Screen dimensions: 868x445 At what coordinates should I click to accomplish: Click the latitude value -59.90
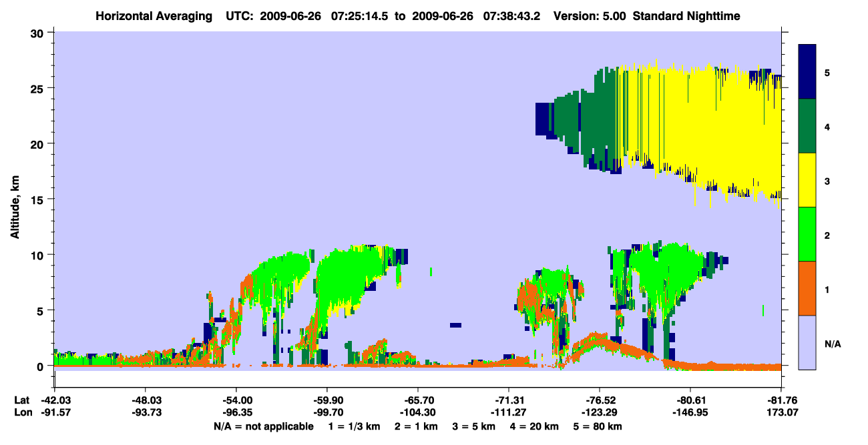327,400
